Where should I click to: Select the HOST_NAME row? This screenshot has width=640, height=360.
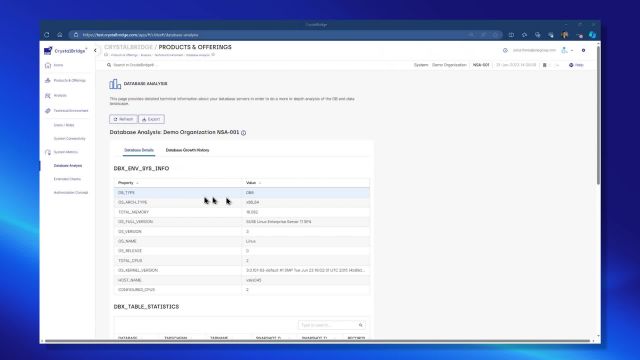click(x=242, y=280)
